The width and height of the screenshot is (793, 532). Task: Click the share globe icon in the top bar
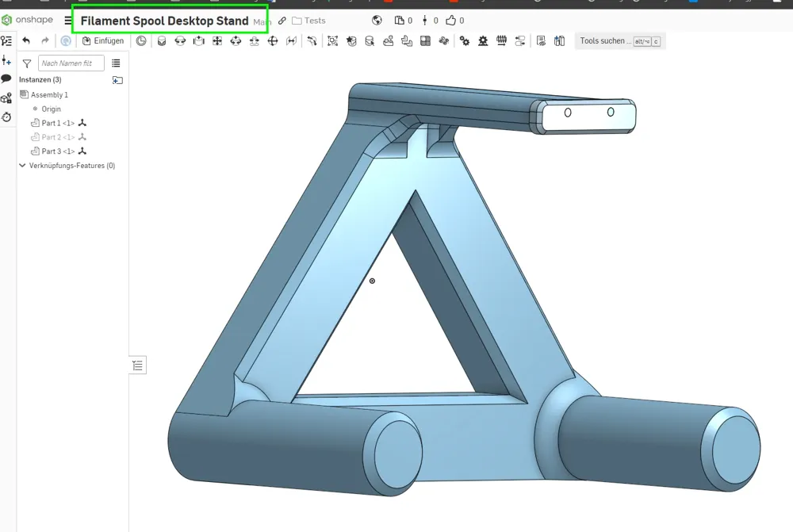(376, 20)
